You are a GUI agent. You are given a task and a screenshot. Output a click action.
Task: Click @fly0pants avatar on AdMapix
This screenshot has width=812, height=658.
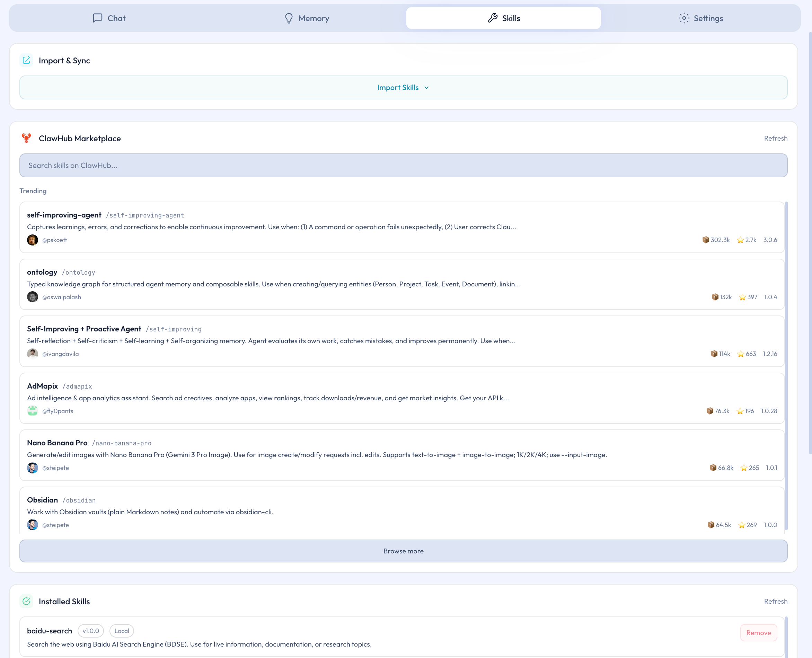point(33,411)
